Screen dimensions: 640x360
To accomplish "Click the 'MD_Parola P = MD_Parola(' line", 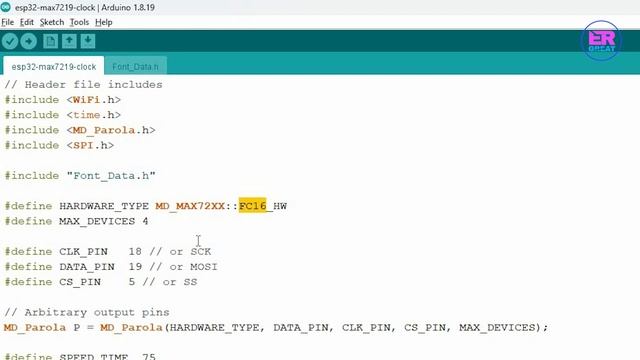I will coord(276,327).
